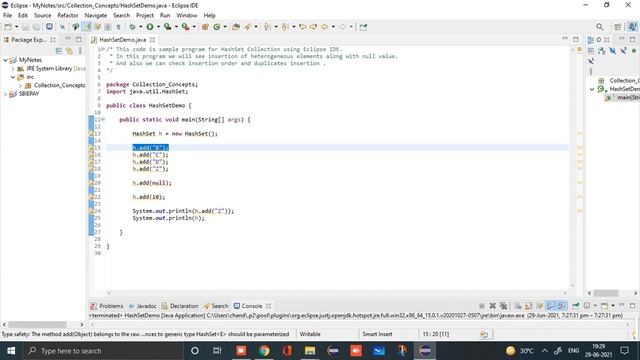Open the File menu

coord(7,15)
